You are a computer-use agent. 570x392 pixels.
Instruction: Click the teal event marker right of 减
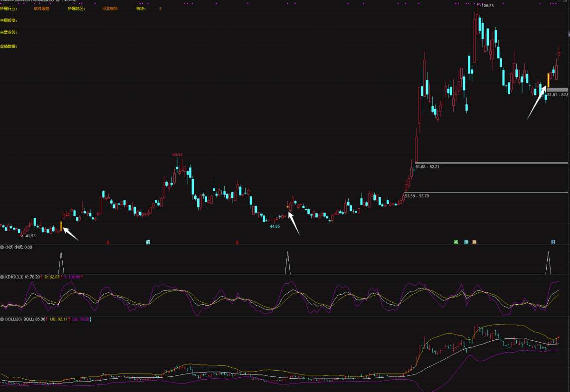tap(466, 242)
